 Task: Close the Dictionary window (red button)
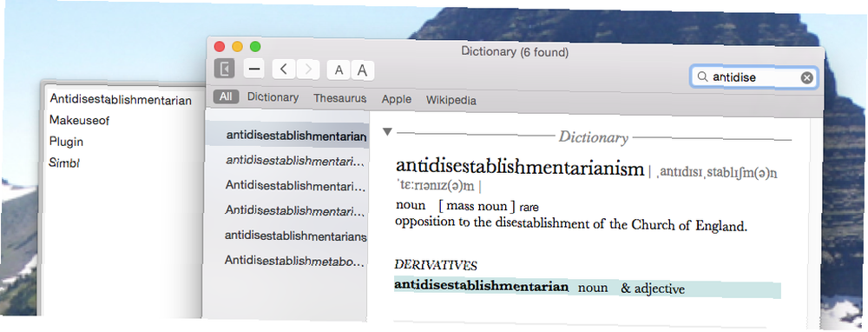pos(220,47)
